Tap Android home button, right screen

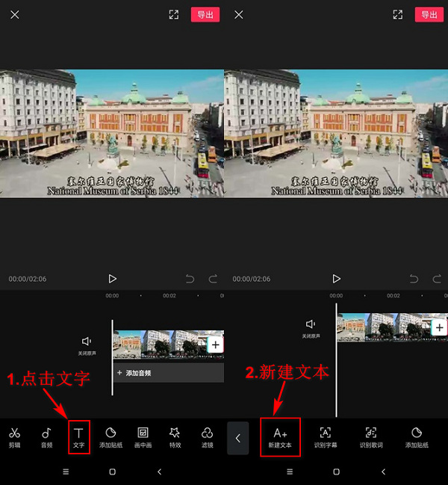pos(337,472)
